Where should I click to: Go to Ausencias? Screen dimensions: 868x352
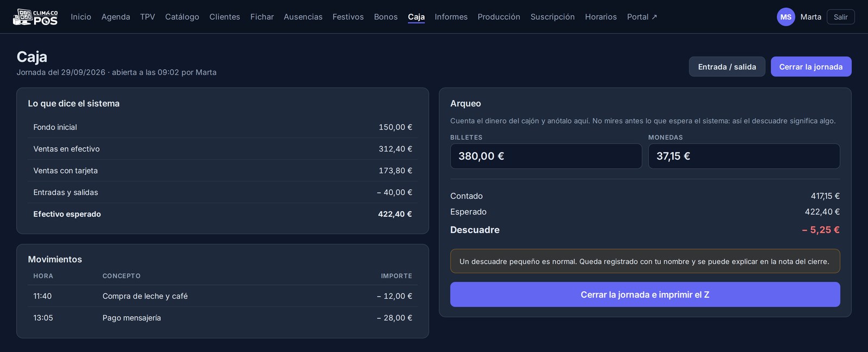coord(303,17)
